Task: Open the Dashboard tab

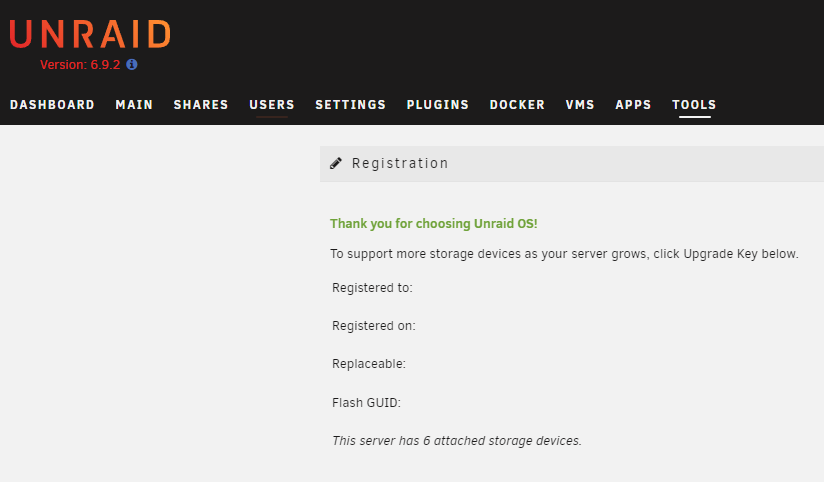Action: point(52,105)
